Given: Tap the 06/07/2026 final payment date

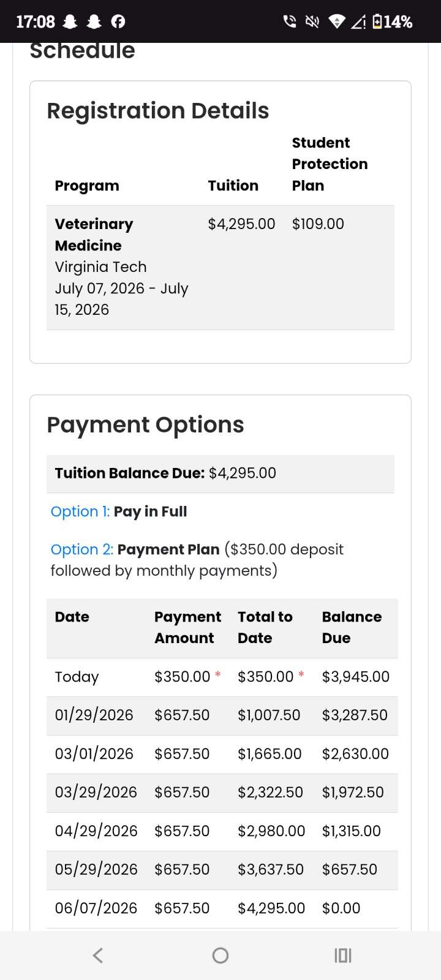Looking at the screenshot, I should 96,908.
